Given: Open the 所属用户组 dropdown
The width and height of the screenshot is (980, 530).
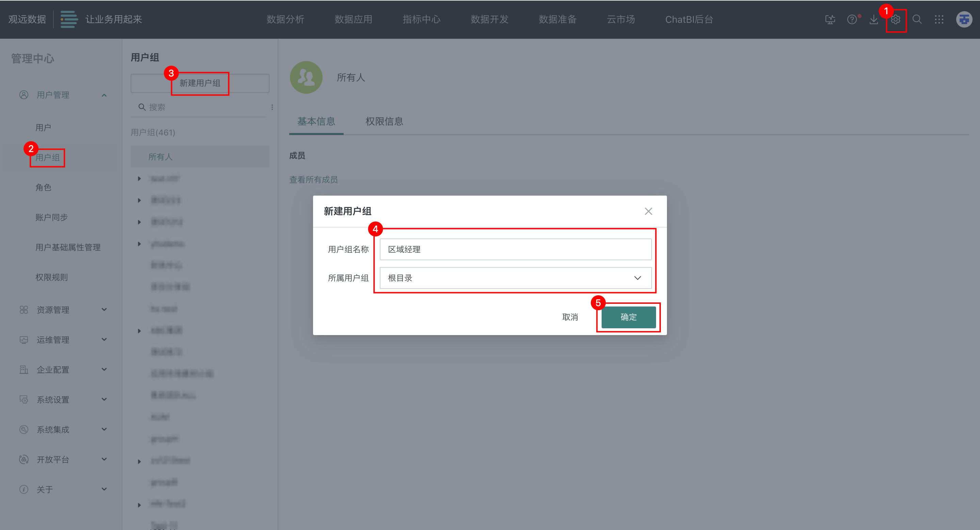Looking at the screenshot, I should pyautogui.click(x=515, y=278).
